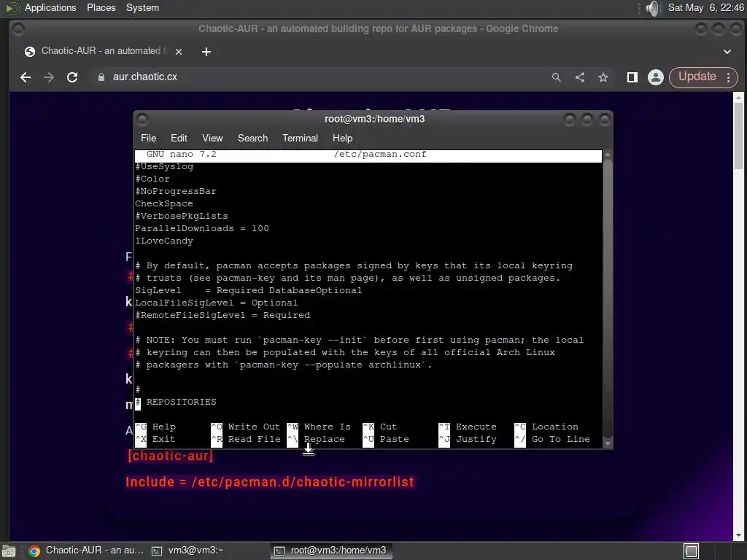Click the ParallelDownloads = 100 line

[x=201, y=228]
